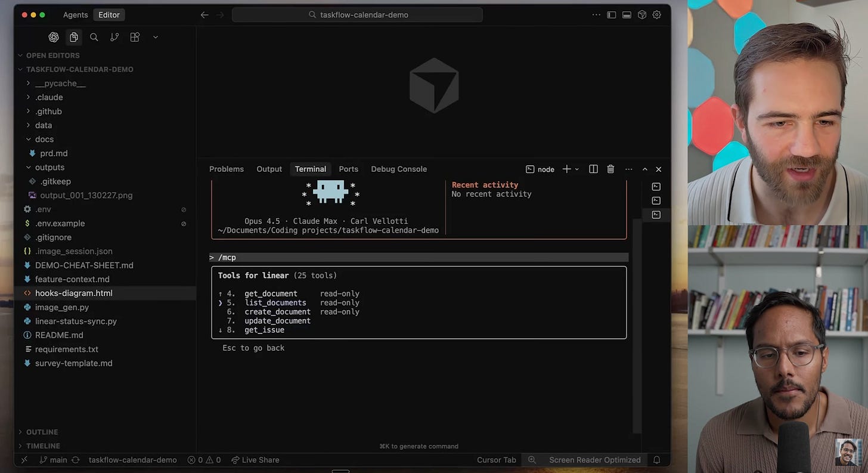This screenshot has height=473, width=868.
Task: Open the requirements.txt file
Action: point(67,349)
